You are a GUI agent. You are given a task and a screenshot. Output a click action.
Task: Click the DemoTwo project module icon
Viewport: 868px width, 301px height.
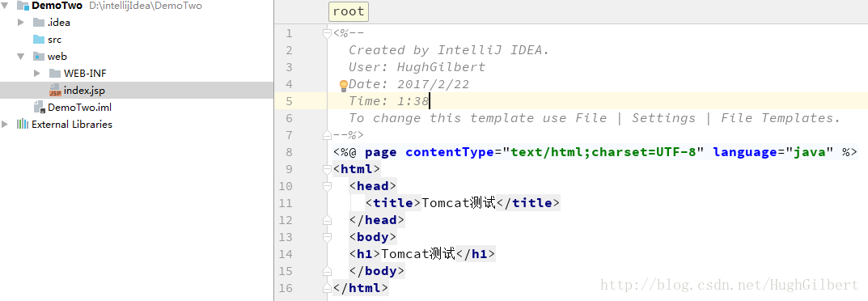click(x=23, y=6)
